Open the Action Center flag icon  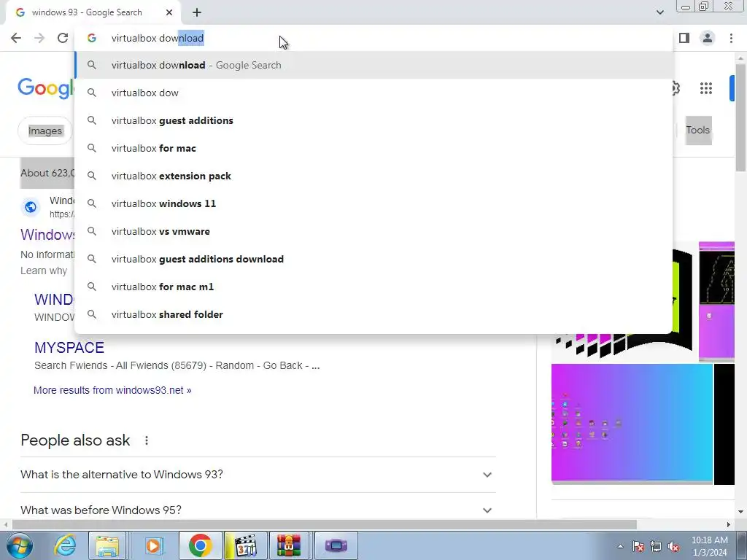[x=638, y=547]
